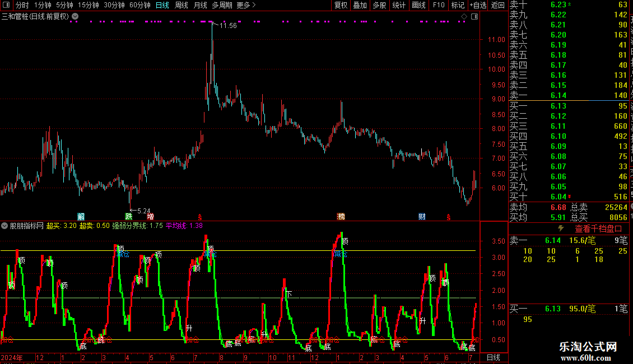Viewport: 633px width, 364px height.
Task: Click the blue 财 event marker
Action: [422, 217]
